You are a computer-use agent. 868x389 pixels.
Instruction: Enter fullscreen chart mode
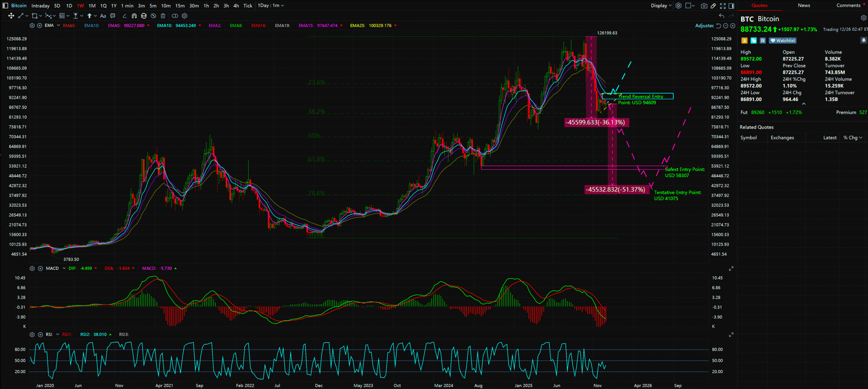(x=723, y=5)
